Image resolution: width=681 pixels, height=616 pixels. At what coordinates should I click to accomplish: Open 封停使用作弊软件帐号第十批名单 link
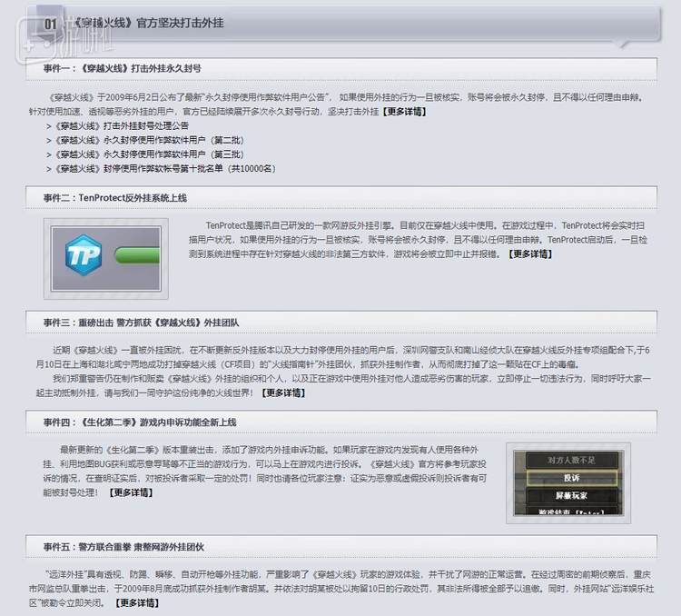pyautogui.click(x=161, y=169)
